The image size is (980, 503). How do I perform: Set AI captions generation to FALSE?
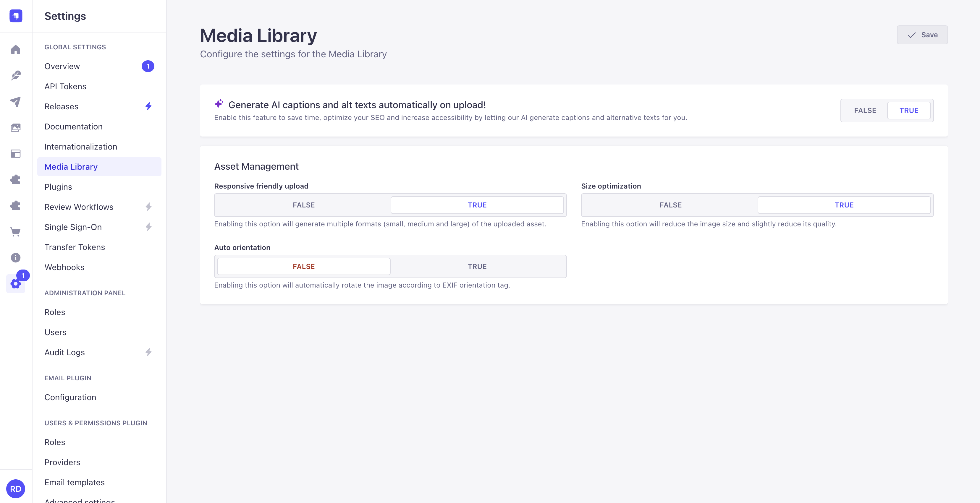tap(865, 110)
